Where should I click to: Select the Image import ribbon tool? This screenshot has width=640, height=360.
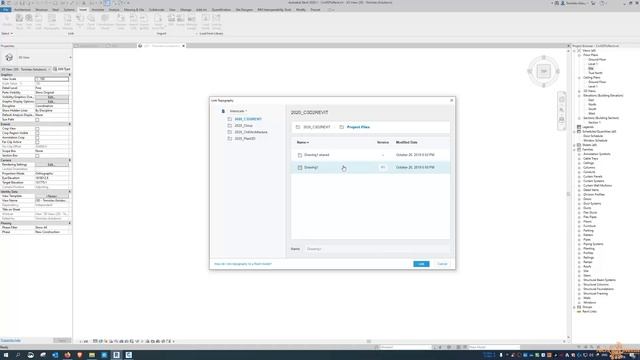tap(180, 21)
